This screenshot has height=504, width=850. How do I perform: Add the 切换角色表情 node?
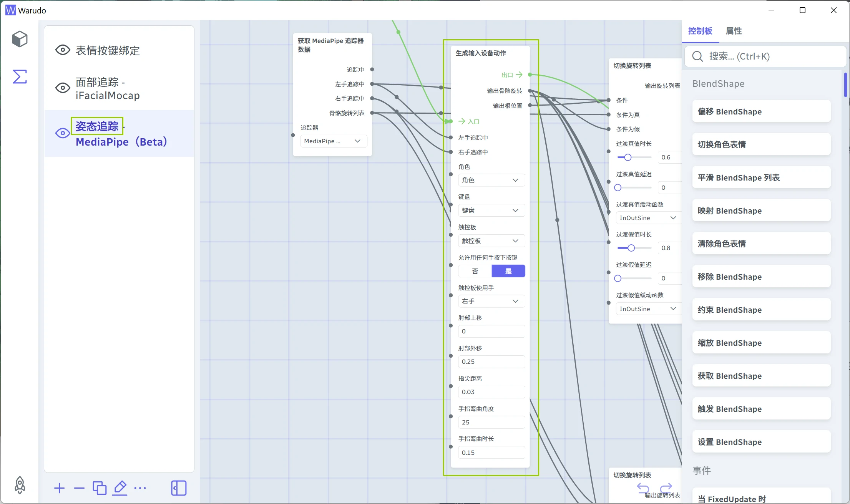pos(761,144)
